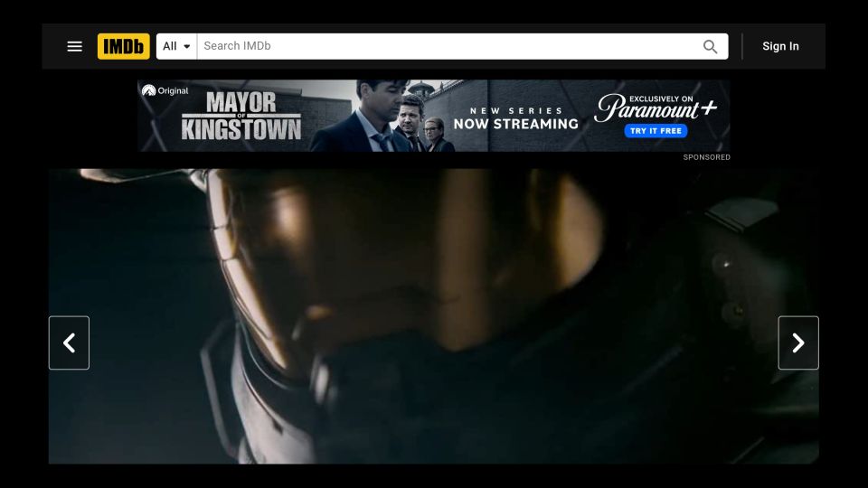Open the Mayor of Kingstown banner title
The image size is (868, 488).
point(241,117)
